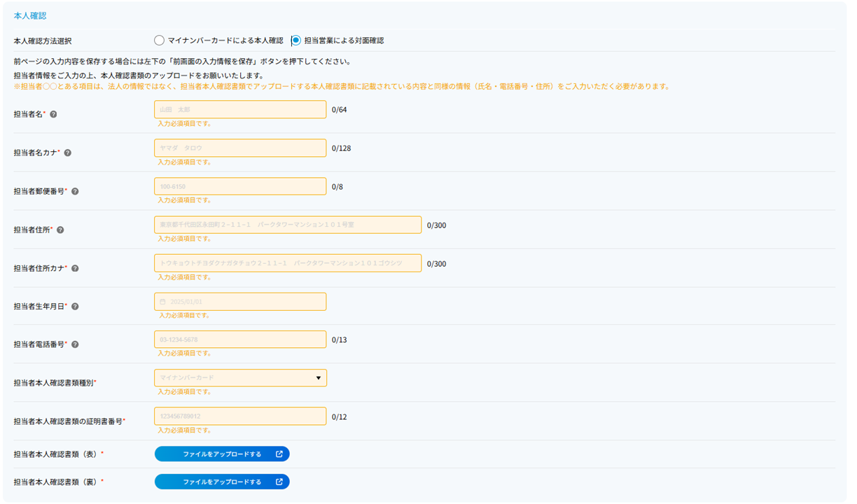Screen dimensions: 857x504
Task: Select マイナンバーカードによる本人確認 radio option
Action: pyautogui.click(x=160, y=41)
